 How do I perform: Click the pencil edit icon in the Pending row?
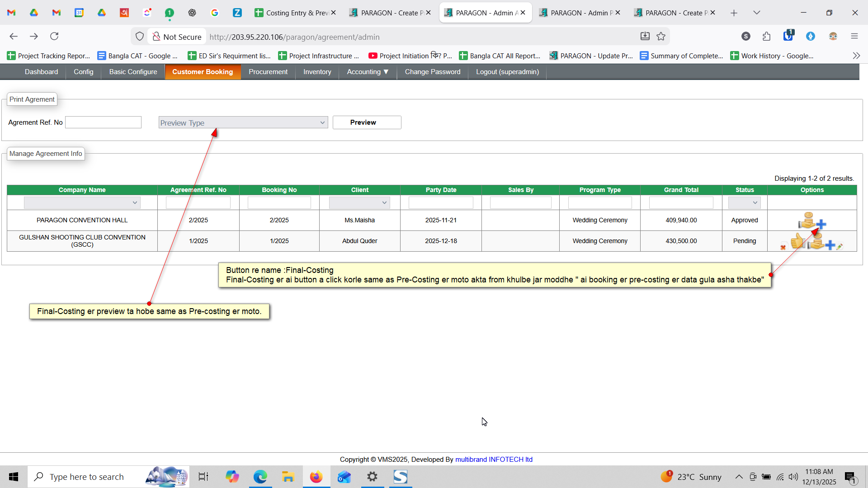tap(840, 246)
